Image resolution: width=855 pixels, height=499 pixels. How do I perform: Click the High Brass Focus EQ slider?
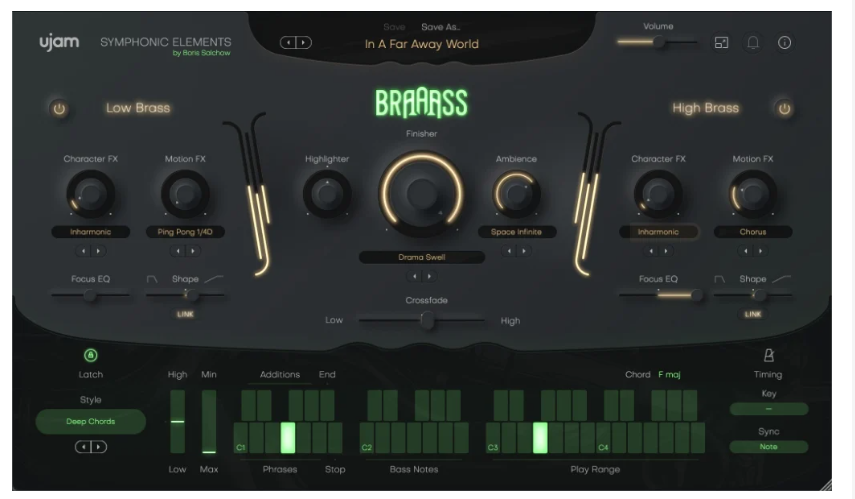click(658, 295)
